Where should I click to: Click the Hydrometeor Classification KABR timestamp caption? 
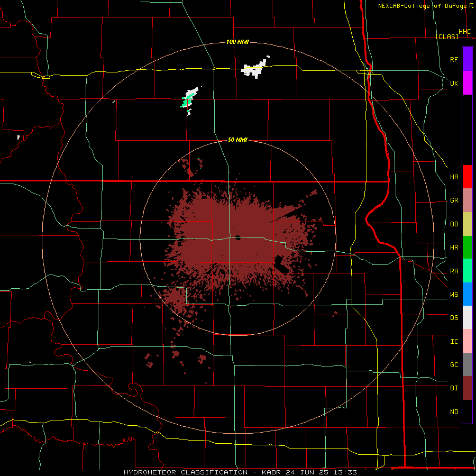tap(240, 472)
